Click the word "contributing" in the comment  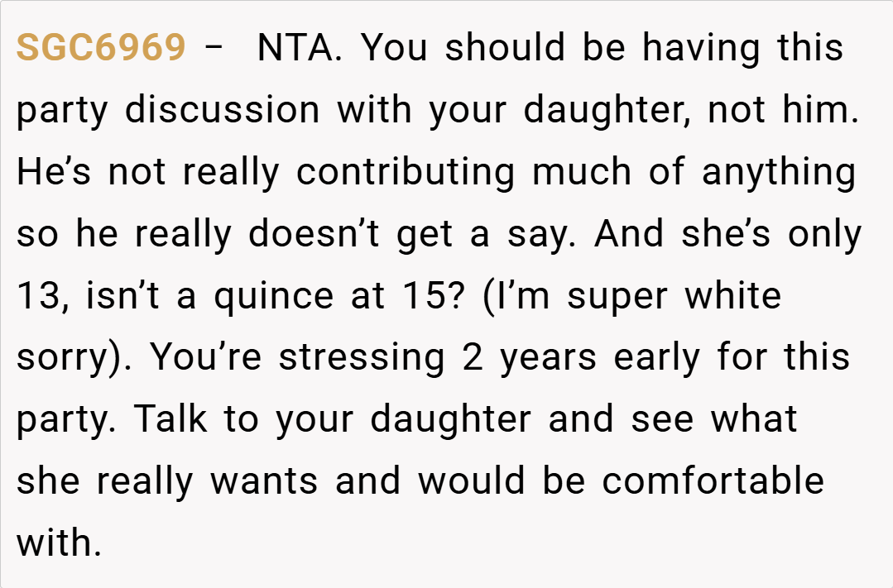tap(406, 172)
